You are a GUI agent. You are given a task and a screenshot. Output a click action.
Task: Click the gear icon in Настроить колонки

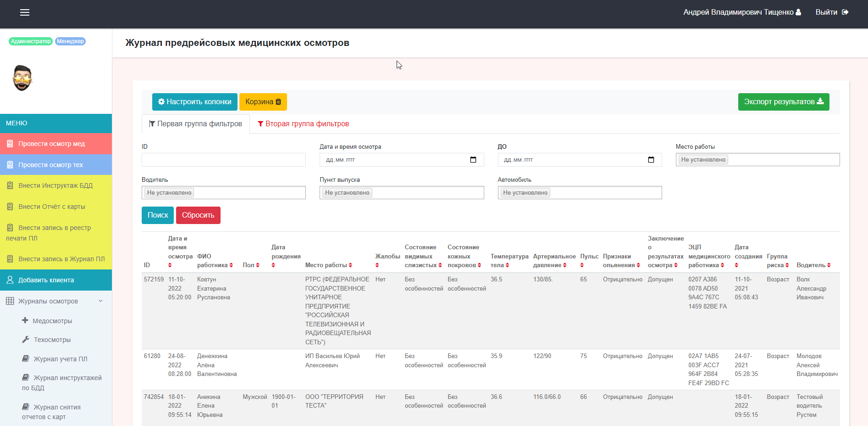point(161,102)
